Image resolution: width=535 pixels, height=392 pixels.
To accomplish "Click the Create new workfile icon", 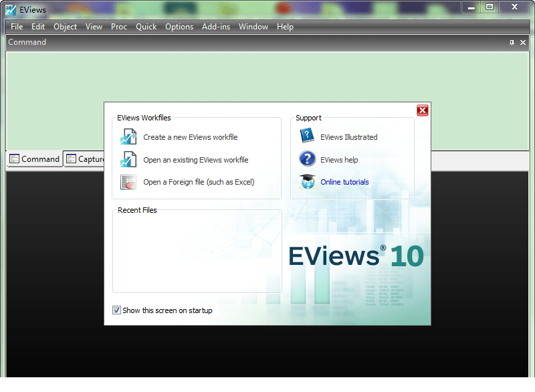I will point(128,137).
